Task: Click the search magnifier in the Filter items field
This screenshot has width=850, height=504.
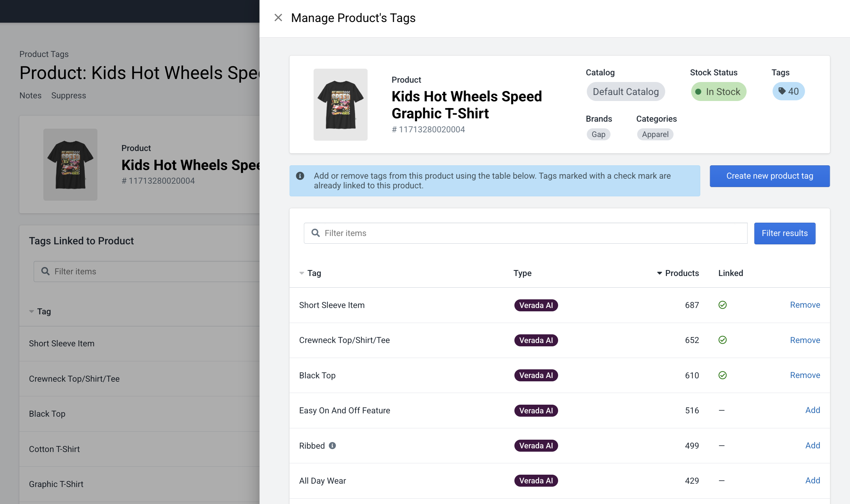Action: click(315, 233)
